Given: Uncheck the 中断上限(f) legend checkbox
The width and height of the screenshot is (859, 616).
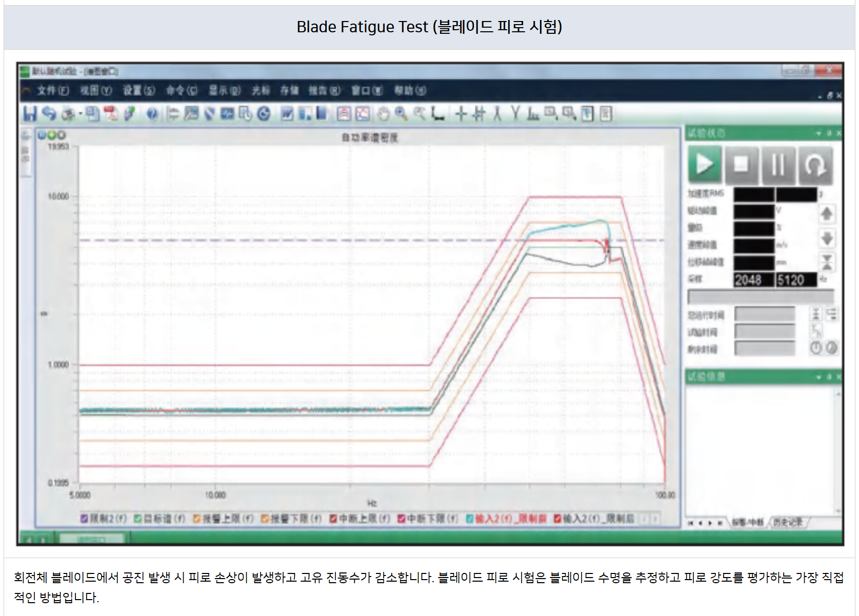Looking at the screenshot, I should [x=333, y=519].
